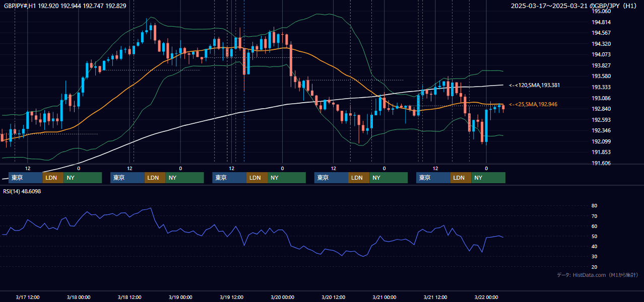Viewport: 644px width, 302px height.
Task: Select the 東京 session box above 3/20 12:00
Action: (x=331, y=178)
